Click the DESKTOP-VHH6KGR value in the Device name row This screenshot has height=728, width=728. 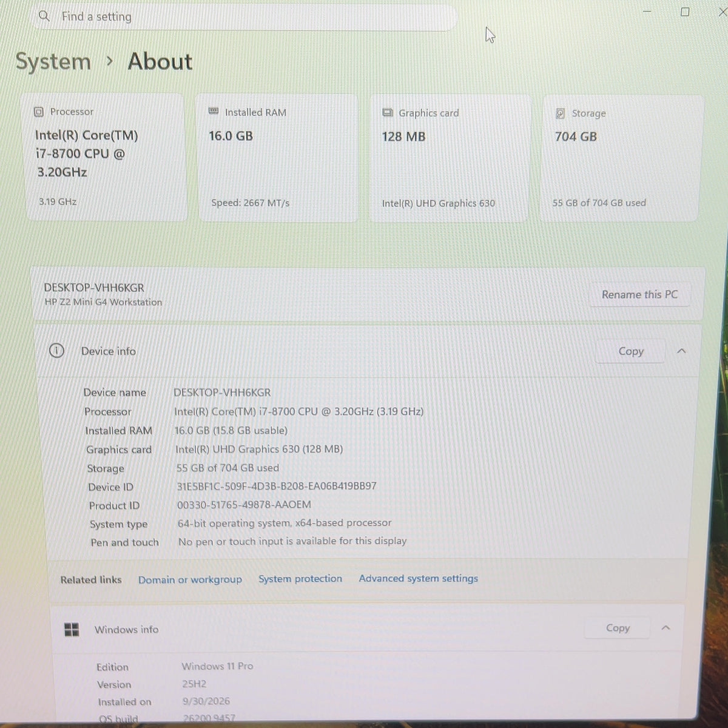(x=222, y=393)
